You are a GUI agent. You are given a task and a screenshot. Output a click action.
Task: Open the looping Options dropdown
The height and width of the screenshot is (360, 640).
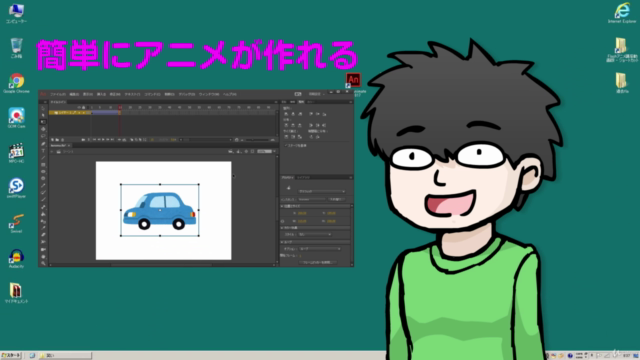point(320,249)
